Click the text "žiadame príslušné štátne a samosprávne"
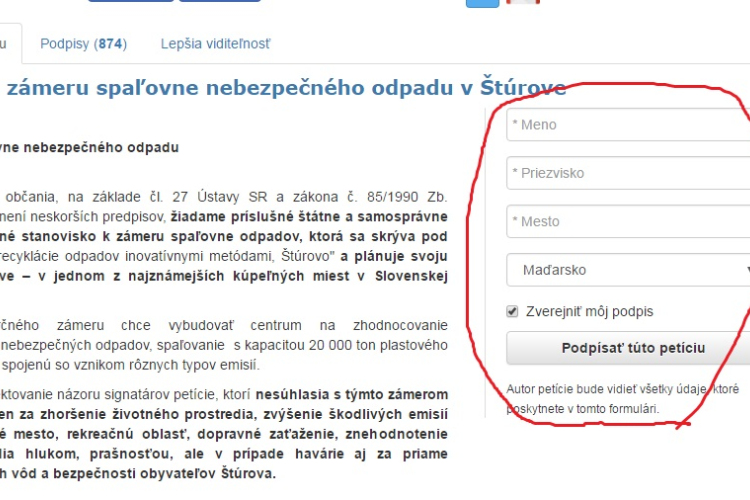This screenshot has width=750, height=500. tap(309, 217)
